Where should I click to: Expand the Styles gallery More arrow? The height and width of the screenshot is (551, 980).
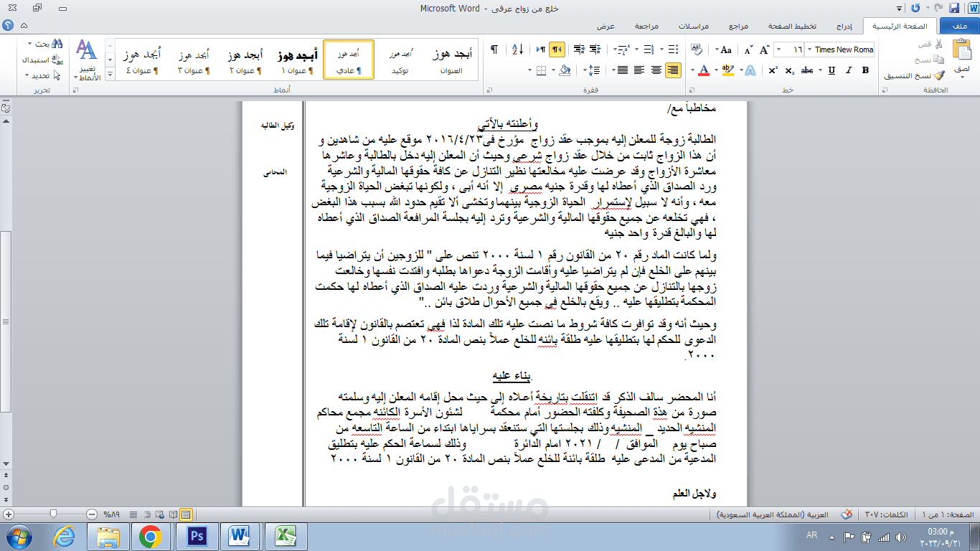click(110, 74)
